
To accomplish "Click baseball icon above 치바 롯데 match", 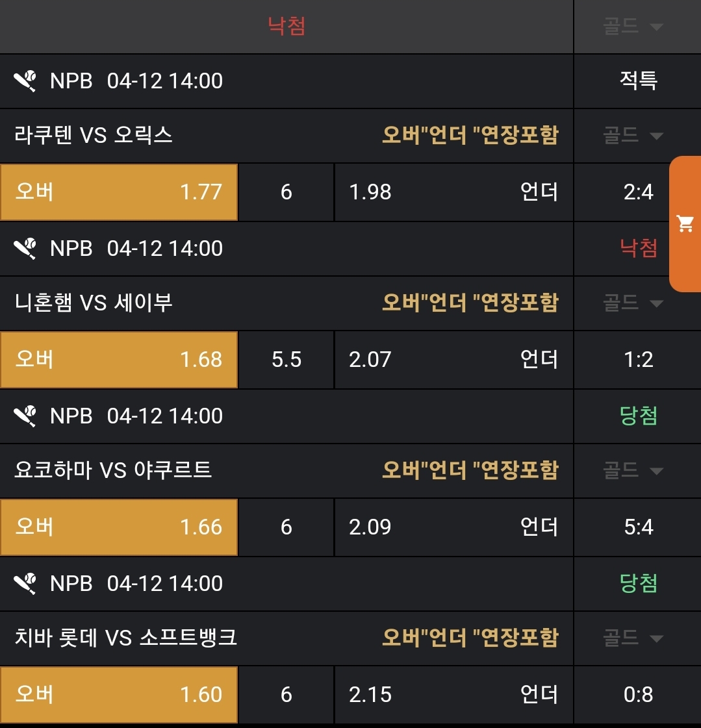I will (x=25, y=584).
